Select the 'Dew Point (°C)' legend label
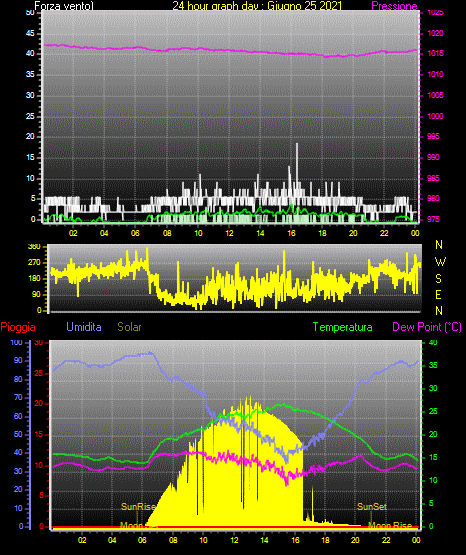Viewport: 466px width, 555px height. 427,327
